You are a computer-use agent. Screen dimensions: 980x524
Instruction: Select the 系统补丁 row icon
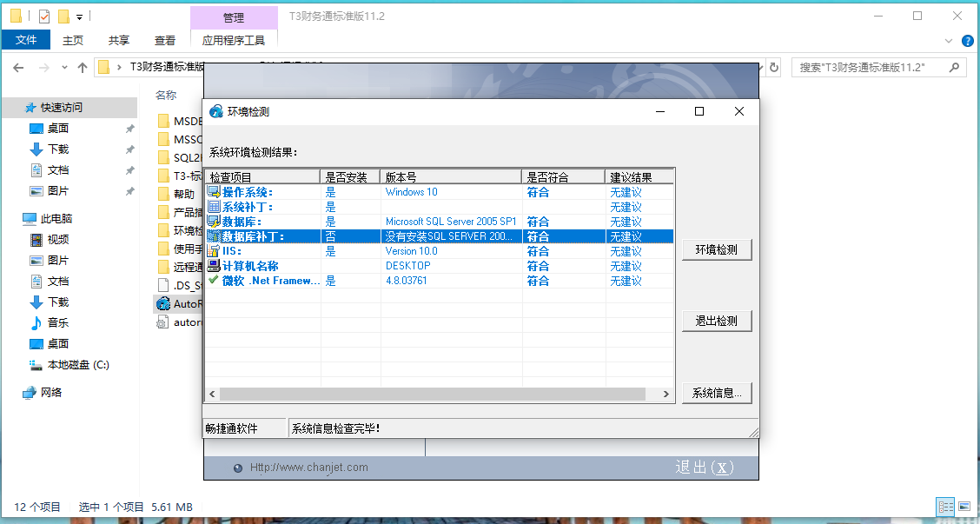click(x=214, y=206)
